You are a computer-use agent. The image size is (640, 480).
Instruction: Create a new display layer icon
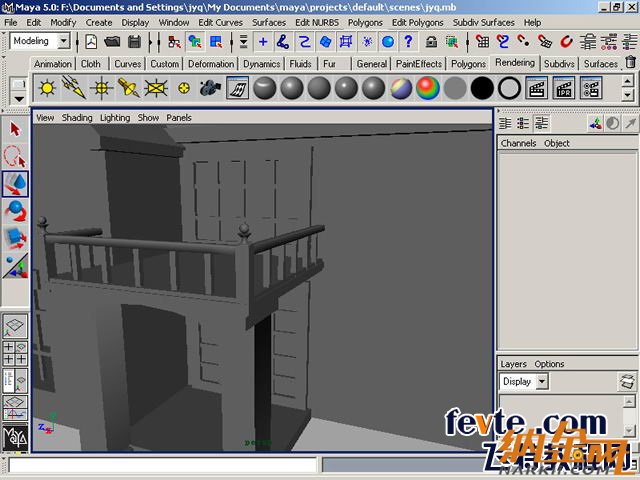627,382
